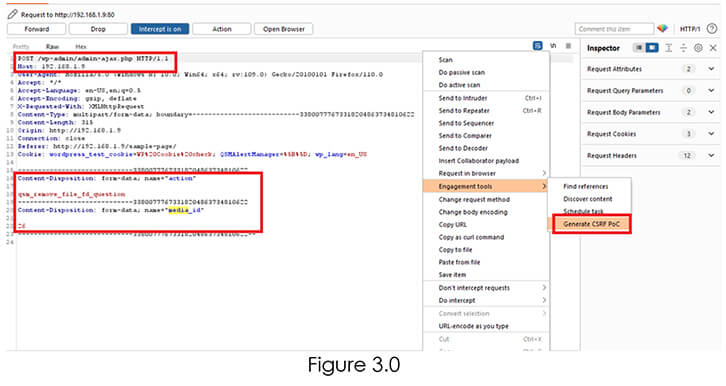Click the Cookie header line
This screenshot has height=386, width=726.
[192, 154]
